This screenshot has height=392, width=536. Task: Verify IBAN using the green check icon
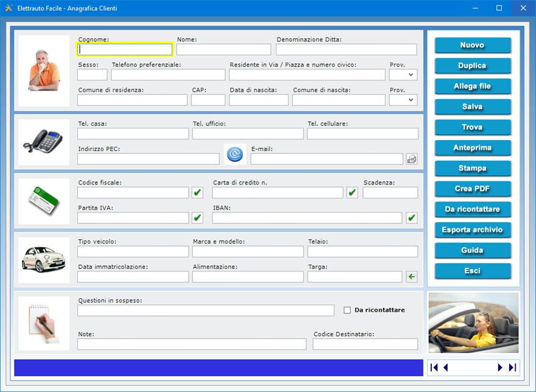click(x=412, y=217)
